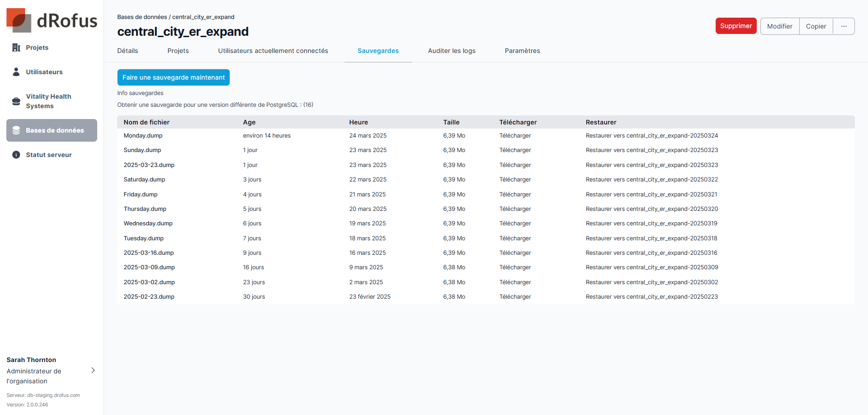Click the dRofus logo
Image resolution: width=868 pixels, height=415 pixels.
click(x=52, y=20)
